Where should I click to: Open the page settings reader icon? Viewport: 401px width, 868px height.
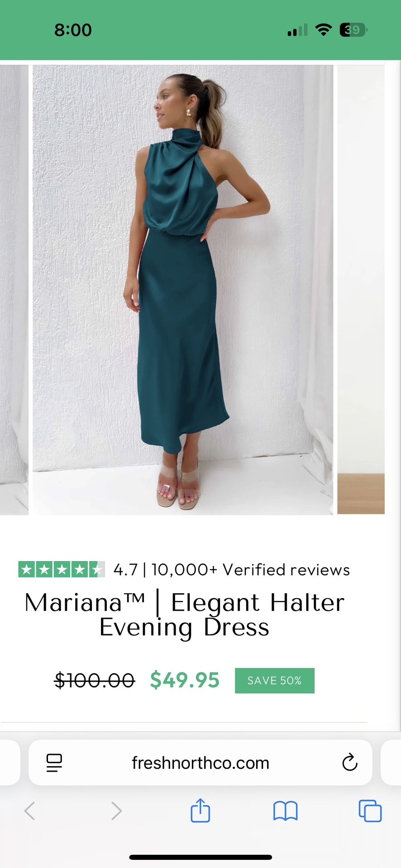coord(54,763)
